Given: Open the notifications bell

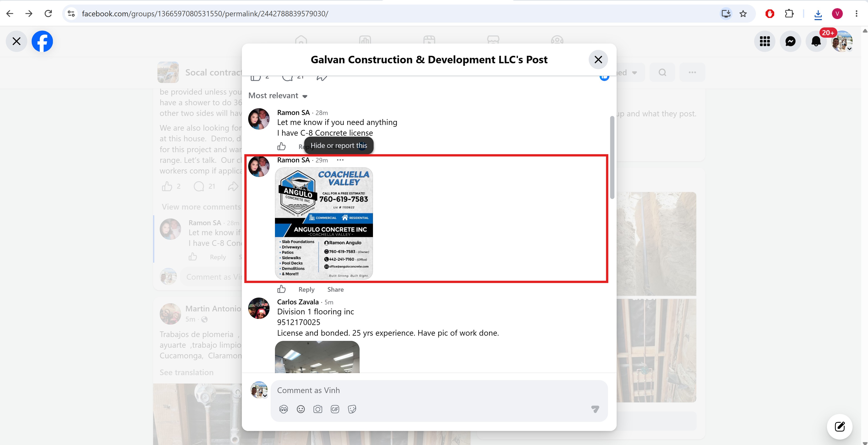Looking at the screenshot, I should (816, 42).
